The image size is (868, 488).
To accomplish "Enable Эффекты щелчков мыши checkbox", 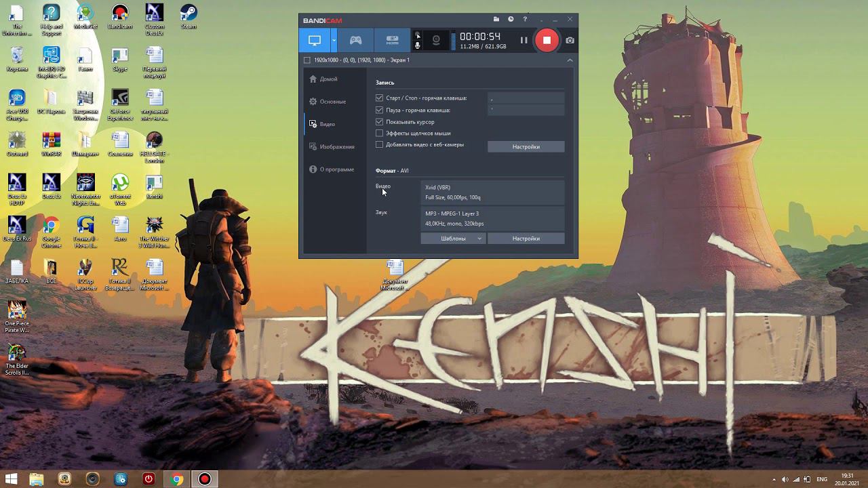I will pyautogui.click(x=379, y=134).
